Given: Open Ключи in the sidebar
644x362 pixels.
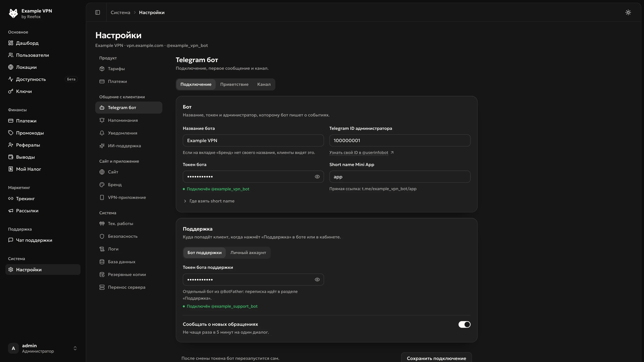Looking at the screenshot, I should (x=43, y=91).
